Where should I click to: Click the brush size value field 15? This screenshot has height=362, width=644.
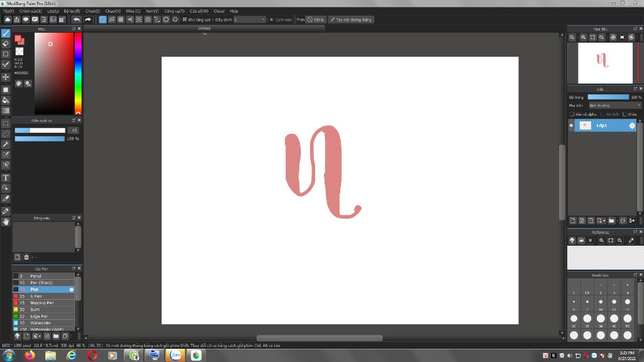(x=74, y=131)
